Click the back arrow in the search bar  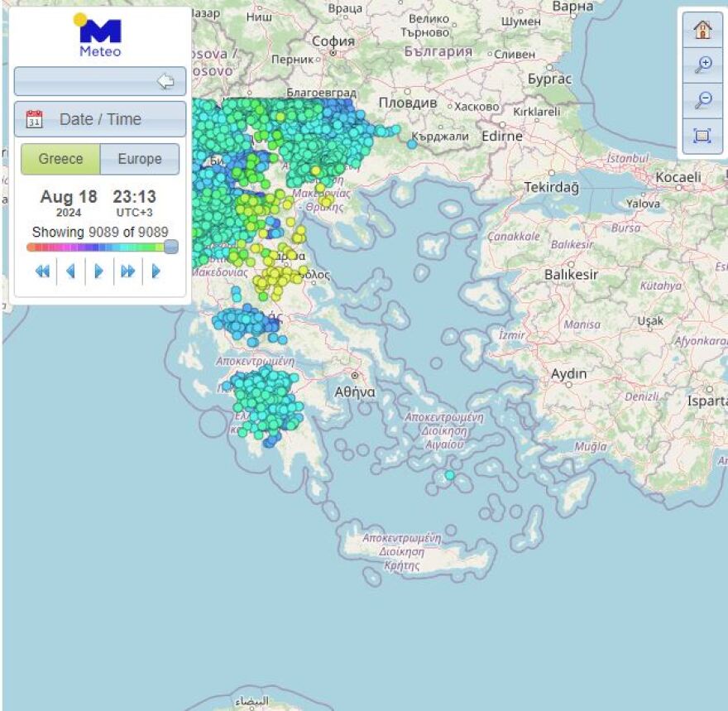click(x=165, y=81)
